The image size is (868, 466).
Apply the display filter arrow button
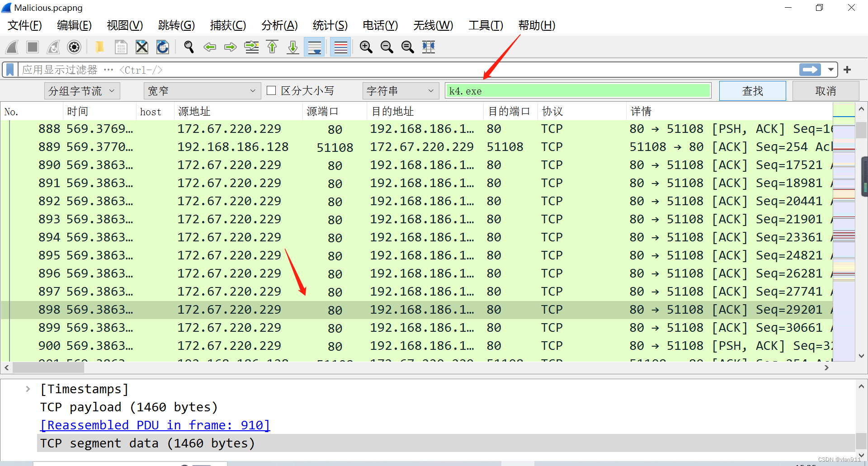point(810,70)
